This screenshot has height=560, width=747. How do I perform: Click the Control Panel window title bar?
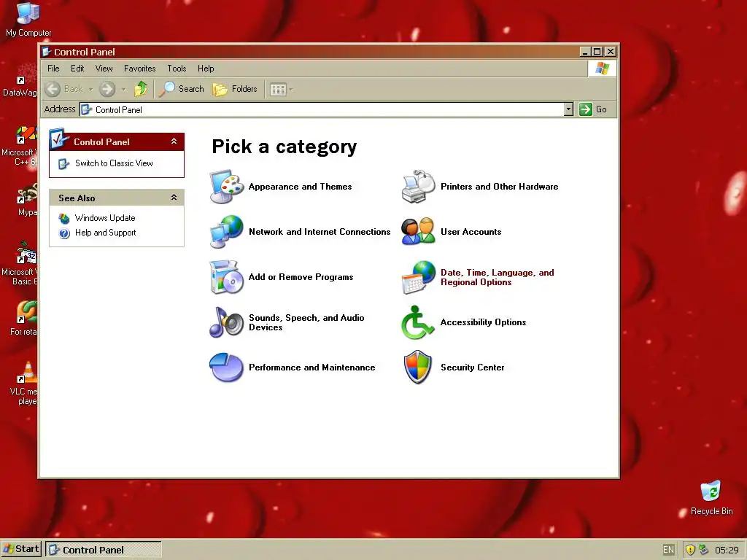(309, 52)
